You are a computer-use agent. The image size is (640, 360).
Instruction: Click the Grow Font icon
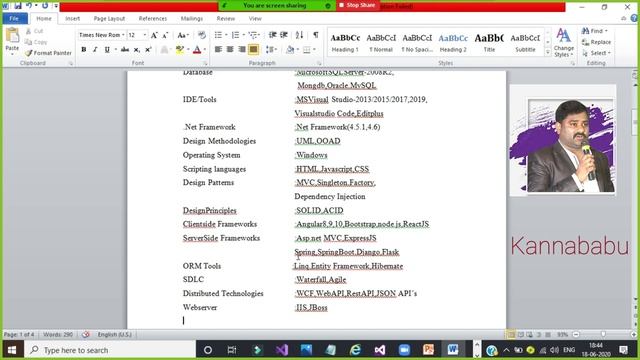point(154,36)
